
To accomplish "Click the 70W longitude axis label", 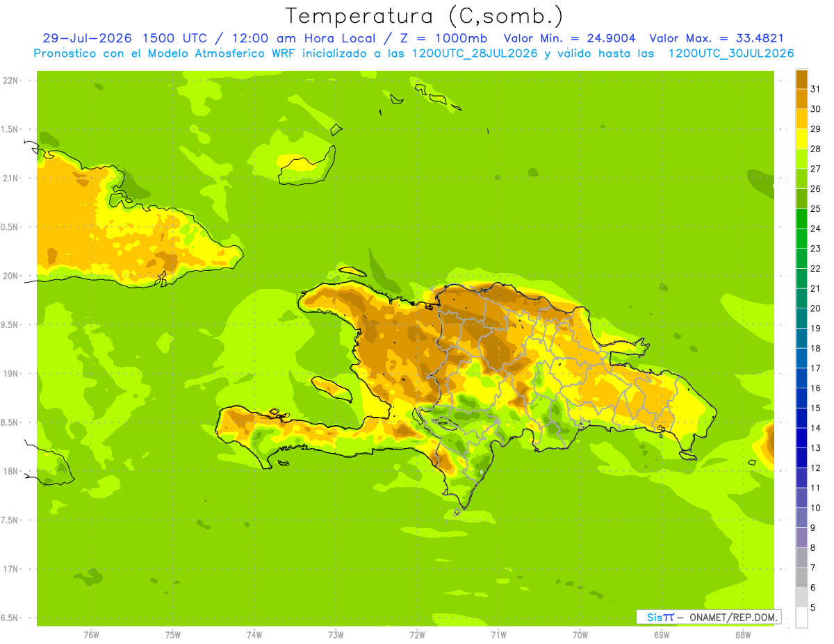I will (x=580, y=635).
